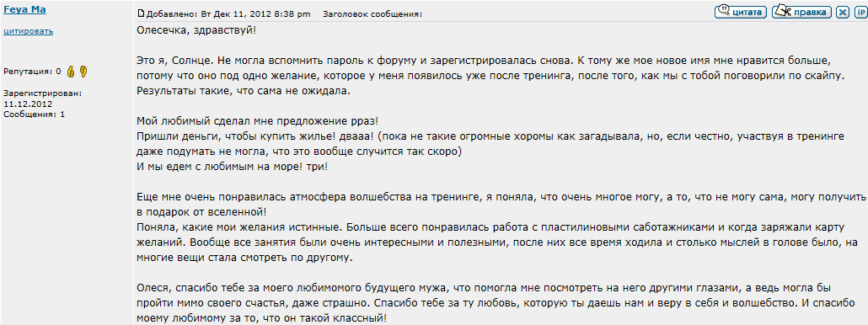Give a thumbs-down reputation to Feya Ma
The width and height of the screenshot is (868, 325).
[83, 72]
